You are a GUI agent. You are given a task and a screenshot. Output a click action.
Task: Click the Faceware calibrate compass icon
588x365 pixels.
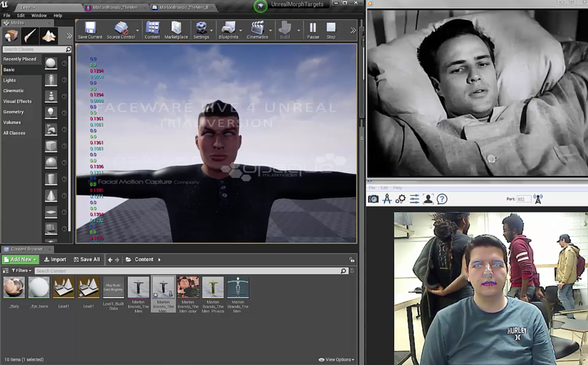tap(387, 199)
